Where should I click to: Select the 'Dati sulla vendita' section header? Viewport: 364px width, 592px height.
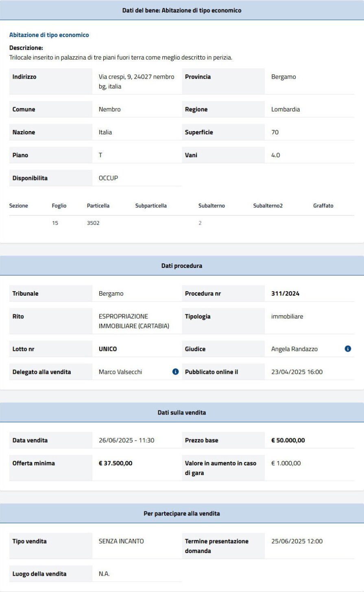182,412
